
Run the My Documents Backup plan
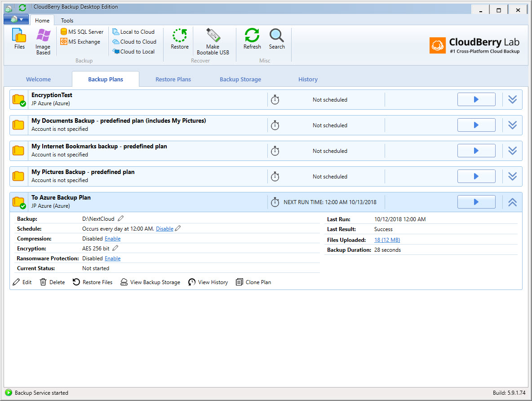click(476, 125)
